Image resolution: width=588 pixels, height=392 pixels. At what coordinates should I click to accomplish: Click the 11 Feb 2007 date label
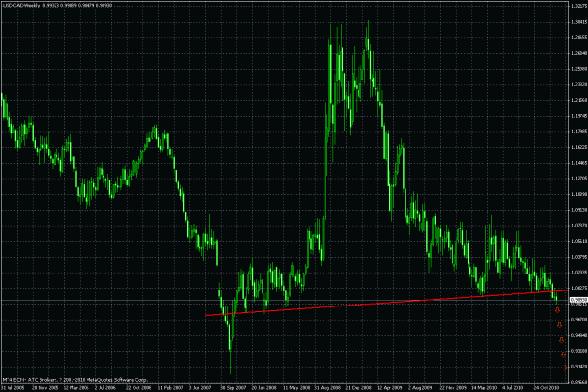170,388
